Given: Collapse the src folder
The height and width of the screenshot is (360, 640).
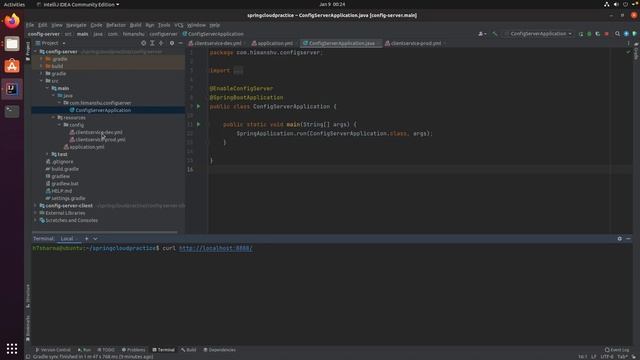Looking at the screenshot, I should (41, 81).
